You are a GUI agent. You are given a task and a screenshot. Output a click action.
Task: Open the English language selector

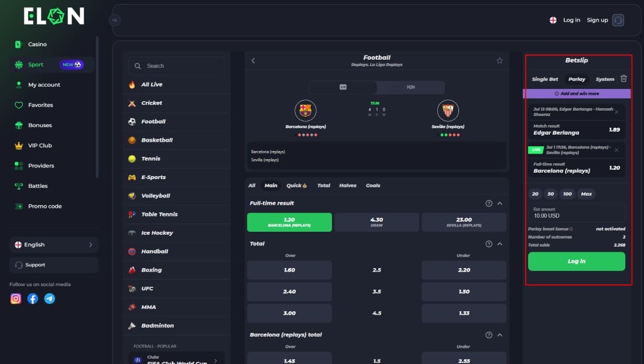coord(54,245)
